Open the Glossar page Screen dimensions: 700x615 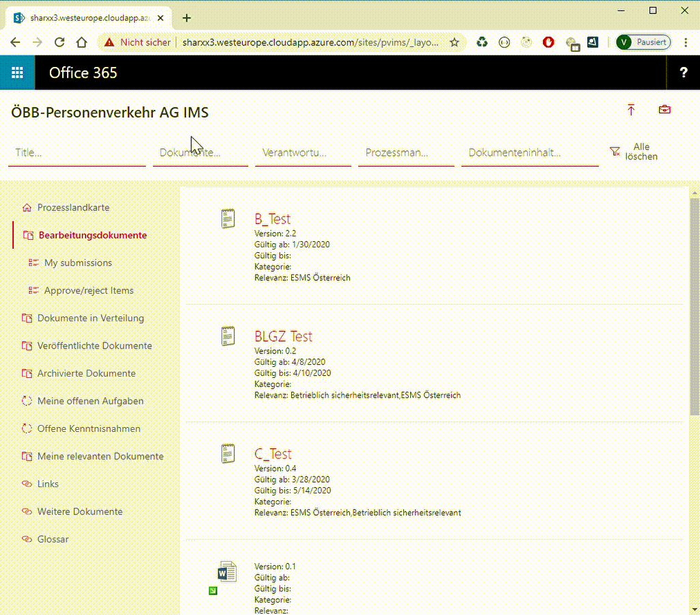click(x=53, y=538)
